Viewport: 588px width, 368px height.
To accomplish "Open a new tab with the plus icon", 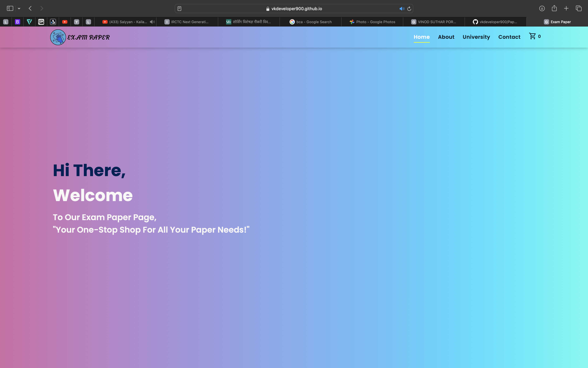I will [x=566, y=9].
